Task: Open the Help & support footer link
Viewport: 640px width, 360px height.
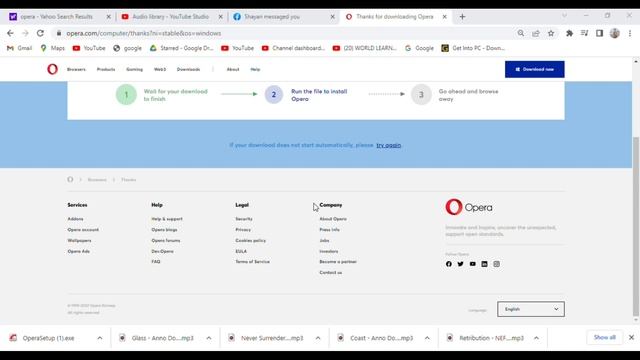Action: (167, 219)
